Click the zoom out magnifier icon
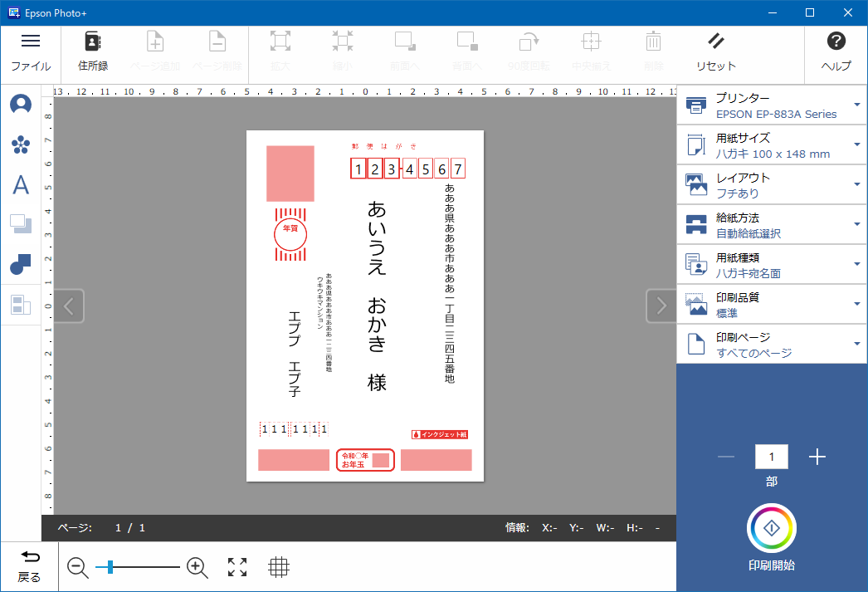This screenshot has height=592, width=868. [x=78, y=567]
